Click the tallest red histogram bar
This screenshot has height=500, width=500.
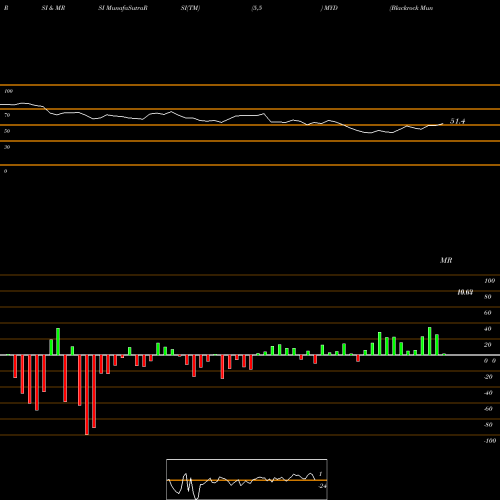tap(87, 395)
